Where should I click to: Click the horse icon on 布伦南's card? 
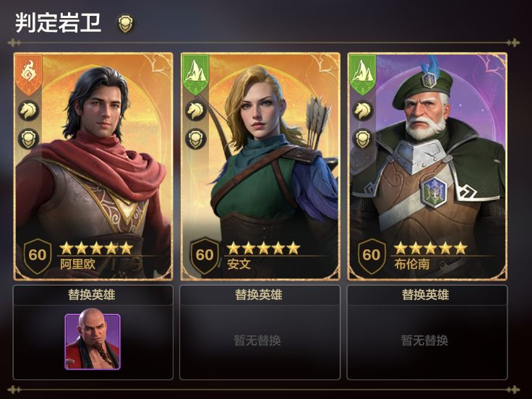[x=363, y=111]
